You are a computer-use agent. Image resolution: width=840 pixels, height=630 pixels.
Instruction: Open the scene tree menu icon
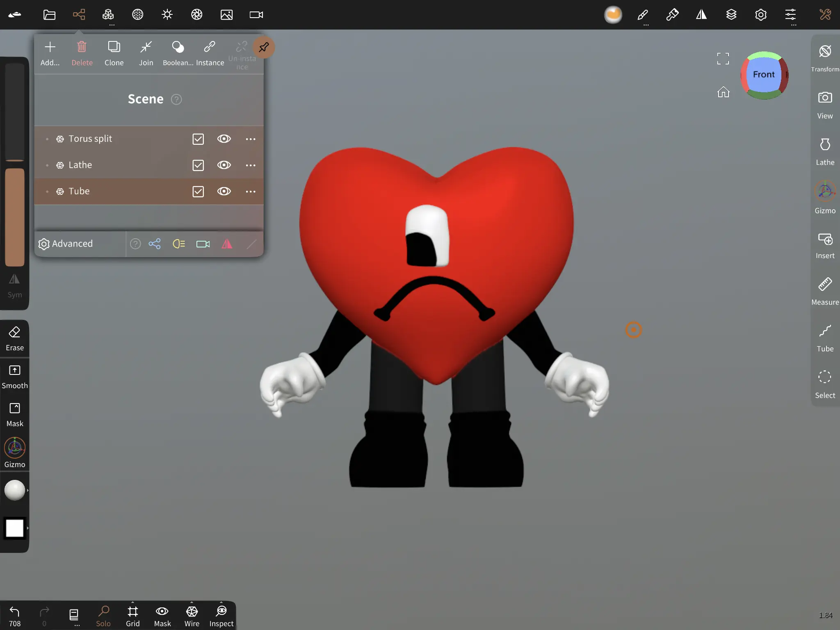(79, 15)
